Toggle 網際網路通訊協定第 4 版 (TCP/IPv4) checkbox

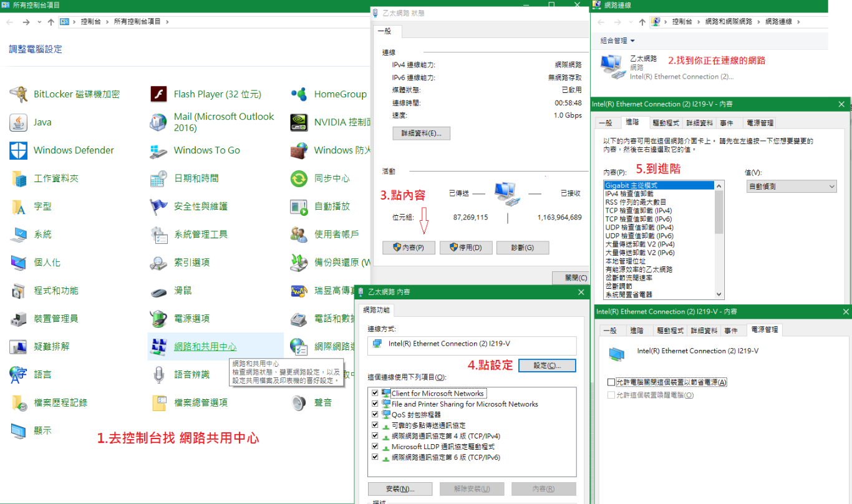coord(375,436)
